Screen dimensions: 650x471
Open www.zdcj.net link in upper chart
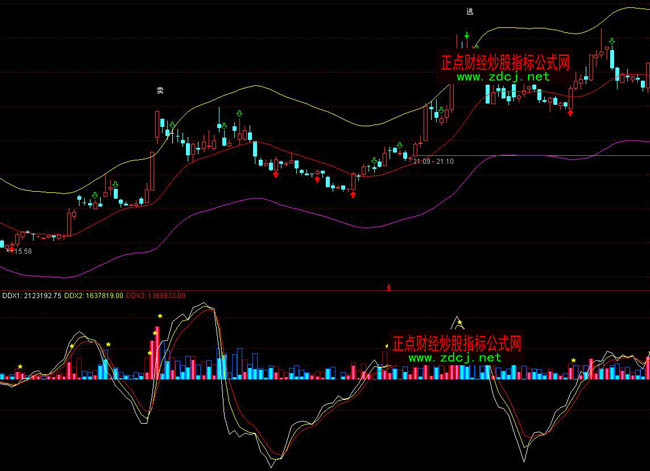[504, 77]
